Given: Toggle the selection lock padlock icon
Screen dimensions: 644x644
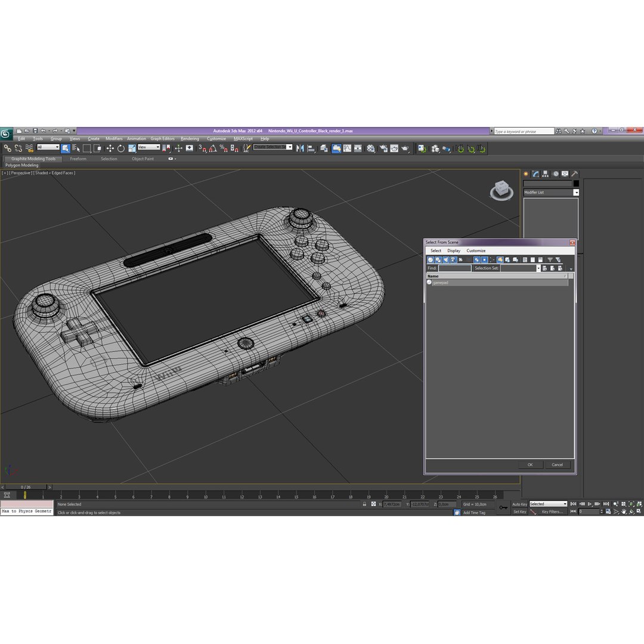Looking at the screenshot, I should pyautogui.click(x=364, y=504).
